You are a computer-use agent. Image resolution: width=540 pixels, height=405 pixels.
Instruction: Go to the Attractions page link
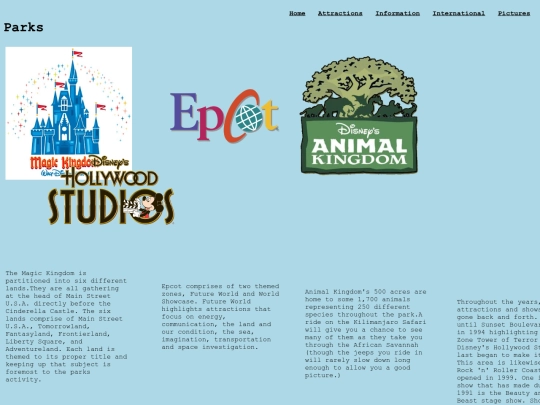pos(340,13)
